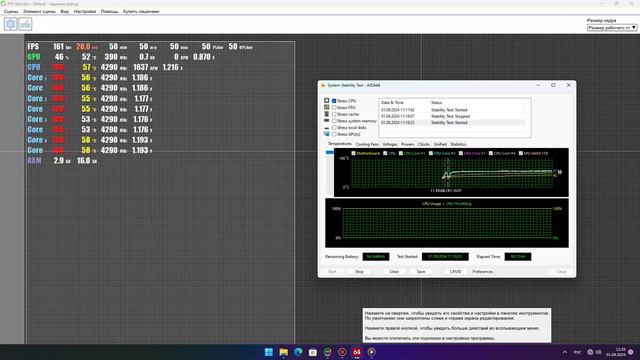Open AIDA64 Preferences

[x=482, y=271]
